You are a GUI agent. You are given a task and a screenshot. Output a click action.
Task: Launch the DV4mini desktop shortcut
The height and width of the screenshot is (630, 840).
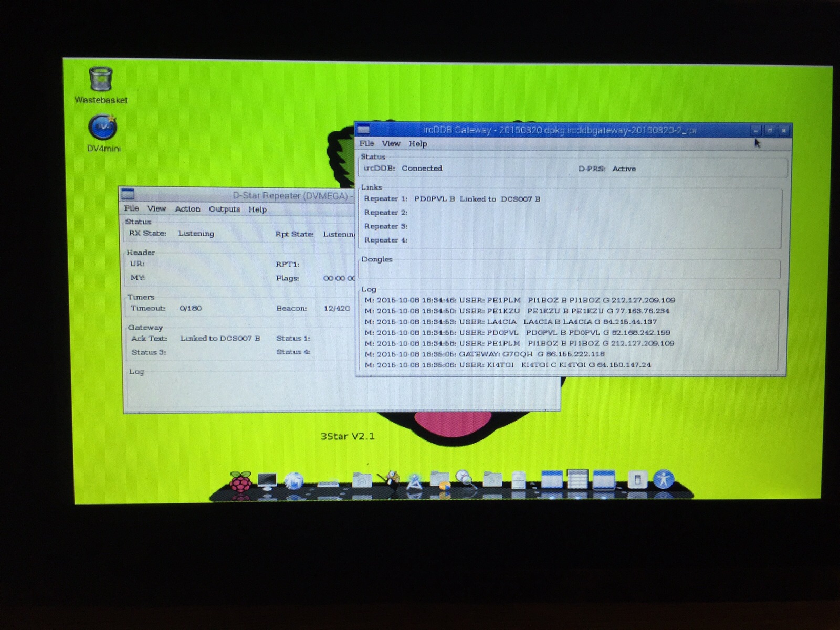(103, 134)
